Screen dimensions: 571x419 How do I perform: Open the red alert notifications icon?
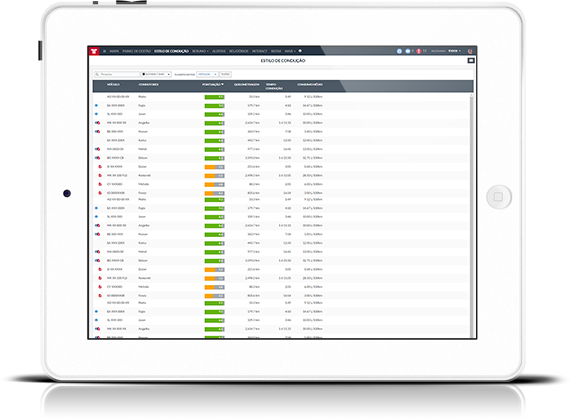pos(419,51)
